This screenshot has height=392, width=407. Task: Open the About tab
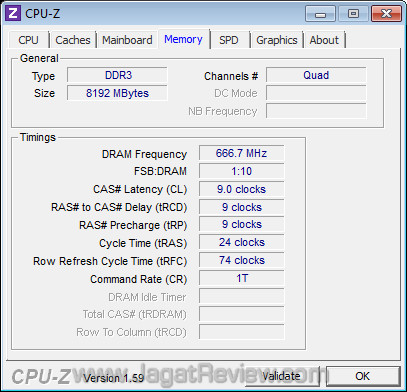(x=324, y=40)
